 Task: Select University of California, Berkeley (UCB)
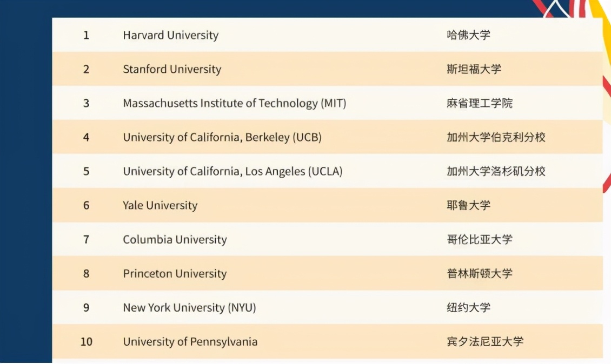(222, 137)
